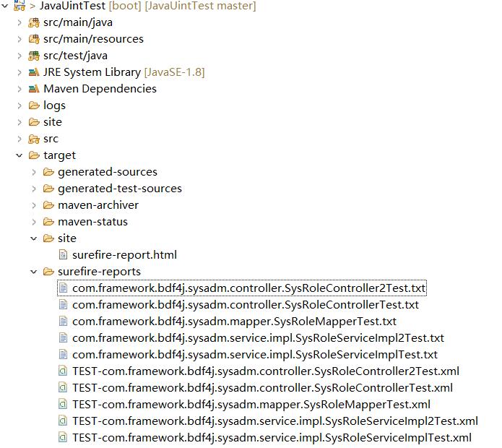Collapse the site folder under target

tap(34, 238)
